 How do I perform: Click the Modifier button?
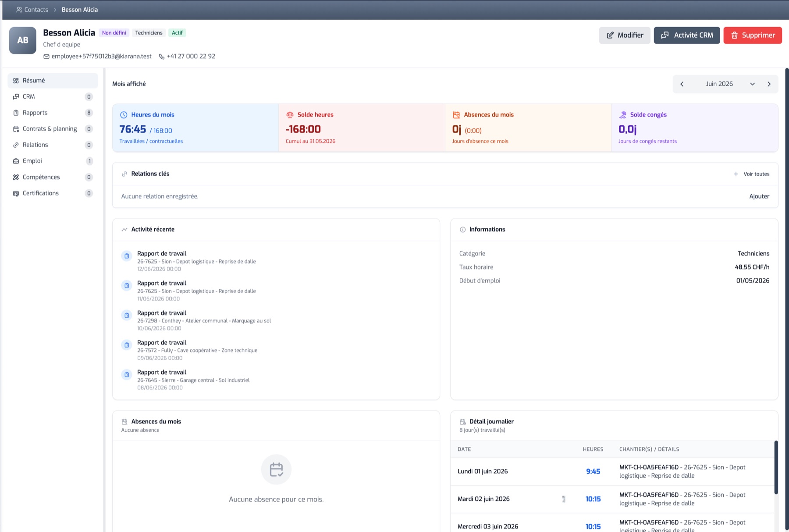click(625, 35)
